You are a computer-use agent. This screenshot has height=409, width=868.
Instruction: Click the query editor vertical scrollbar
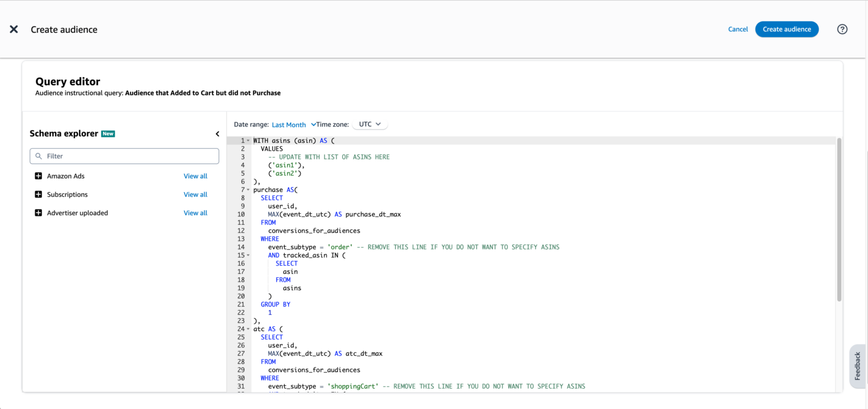coord(839,219)
